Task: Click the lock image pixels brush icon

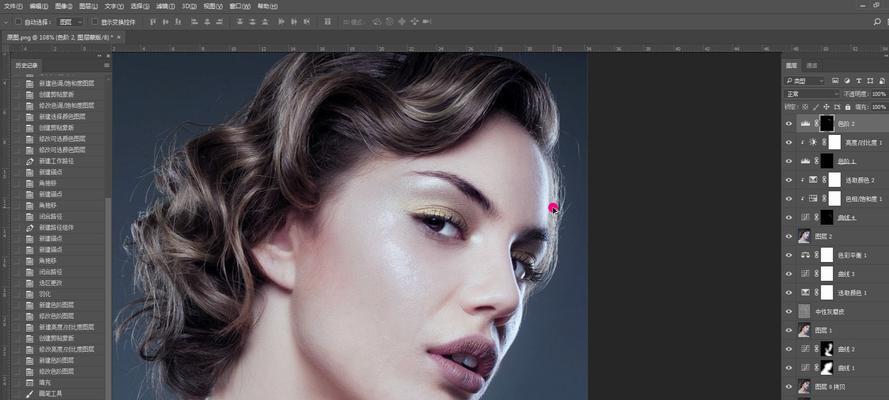Action: pyautogui.click(x=815, y=107)
